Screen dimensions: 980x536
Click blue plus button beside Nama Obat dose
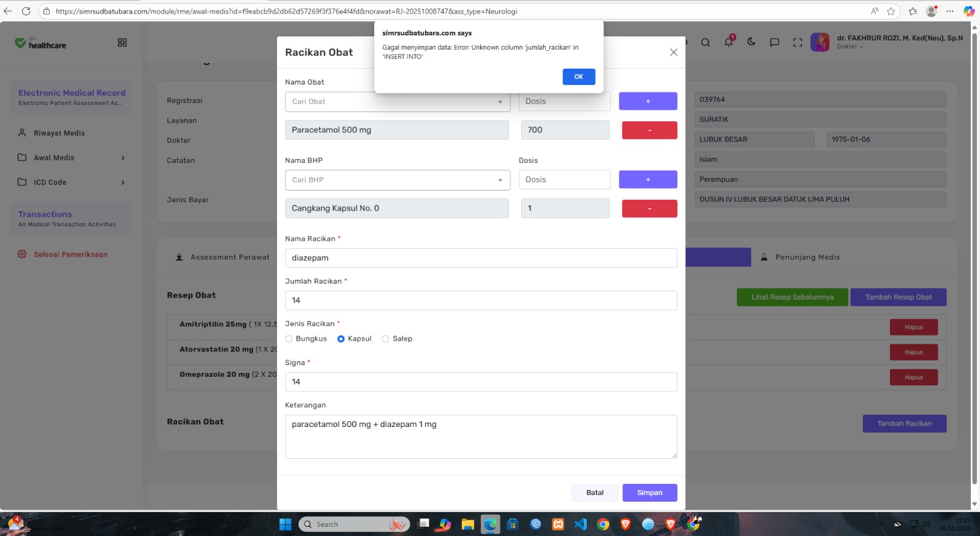pos(648,101)
